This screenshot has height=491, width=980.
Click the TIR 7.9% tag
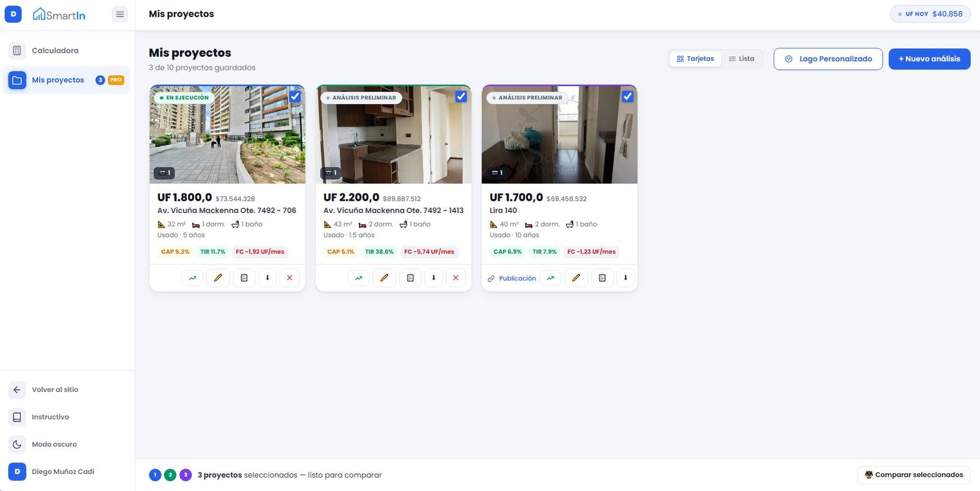545,252
